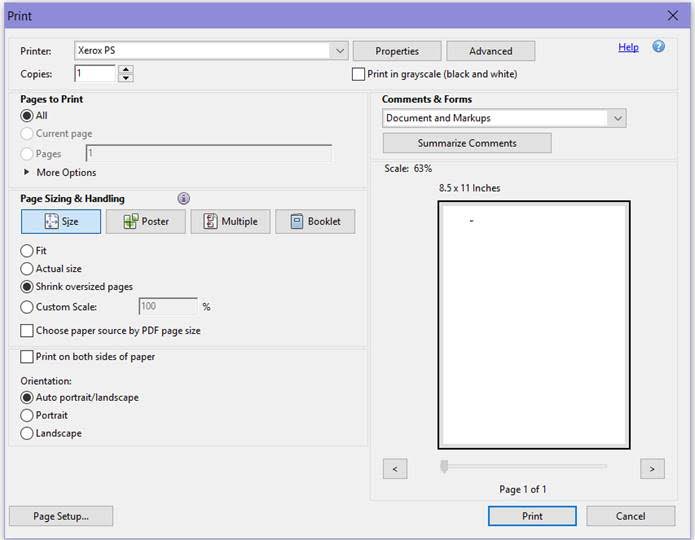This screenshot has width=695, height=540.
Task: Click the 'Scale: 63%' text
Action: (x=408, y=168)
